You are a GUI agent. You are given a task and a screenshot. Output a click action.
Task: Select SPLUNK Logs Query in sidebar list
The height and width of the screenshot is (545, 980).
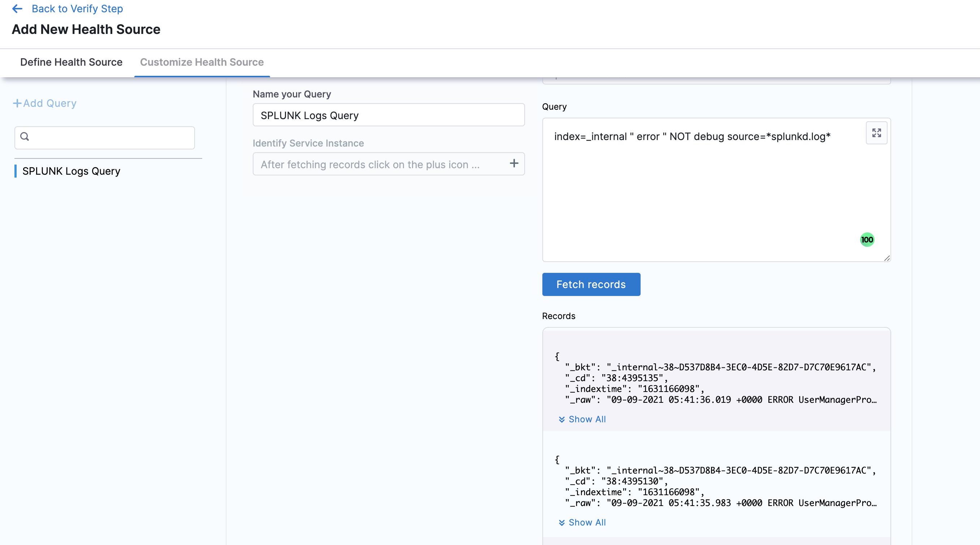pyautogui.click(x=71, y=171)
